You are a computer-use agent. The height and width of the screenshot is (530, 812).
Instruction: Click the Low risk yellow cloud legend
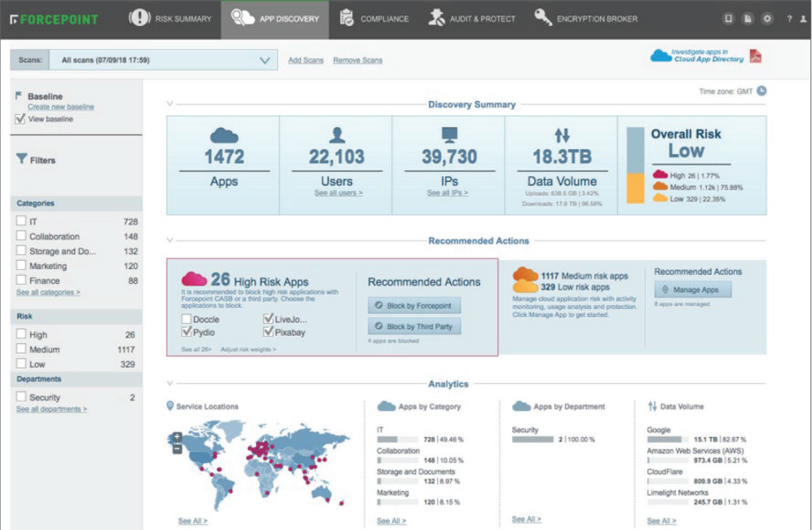point(660,198)
